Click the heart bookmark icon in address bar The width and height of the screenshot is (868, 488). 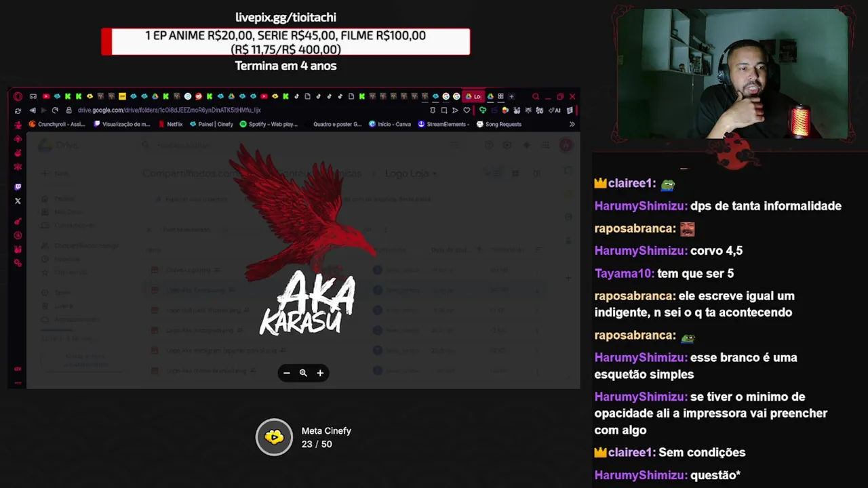click(466, 110)
